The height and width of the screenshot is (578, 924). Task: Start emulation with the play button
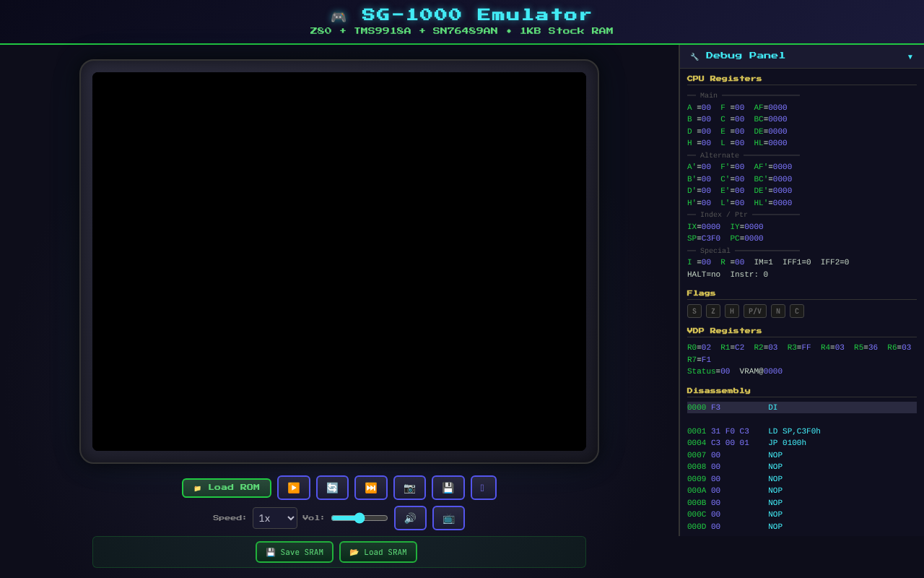click(x=294, y=488)
